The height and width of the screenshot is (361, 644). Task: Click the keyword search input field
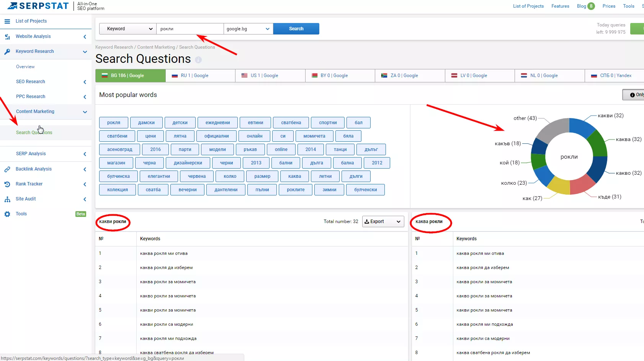(190, 29)
